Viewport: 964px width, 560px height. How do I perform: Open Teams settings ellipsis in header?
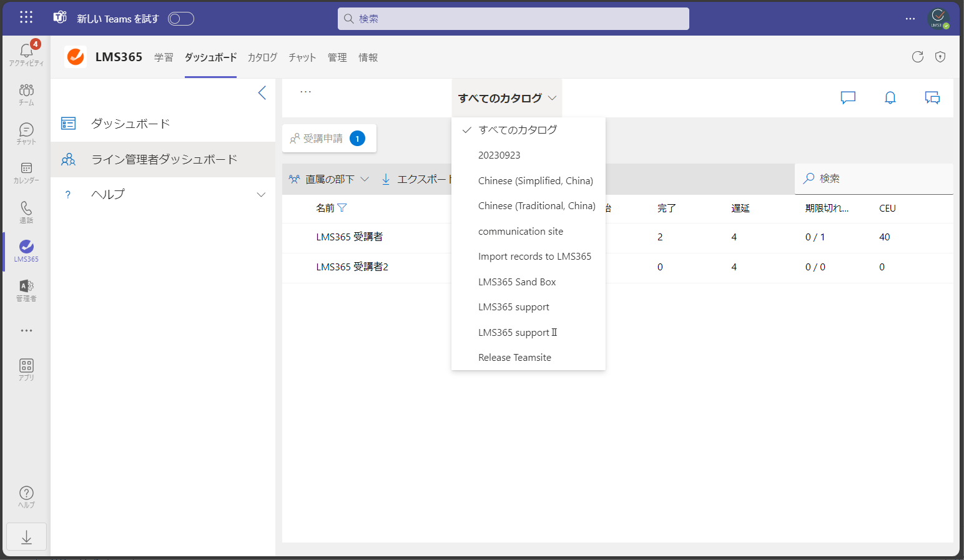click(910, 19)
